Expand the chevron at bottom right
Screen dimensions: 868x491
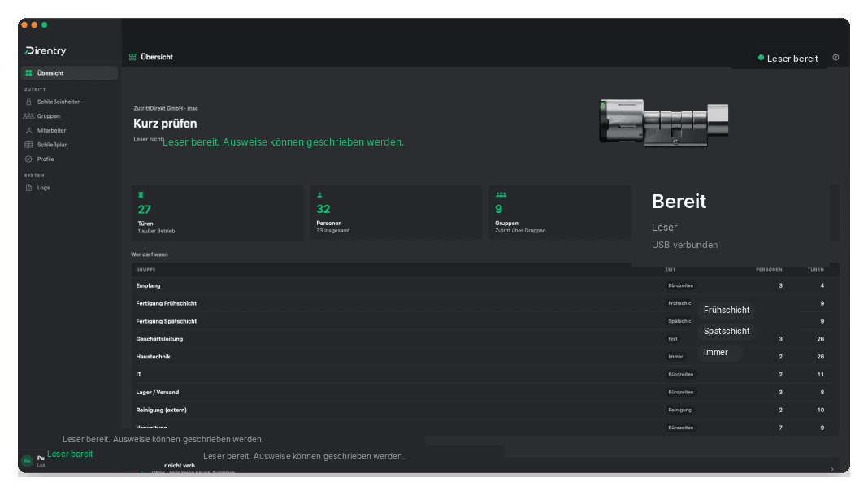[832, 469]
